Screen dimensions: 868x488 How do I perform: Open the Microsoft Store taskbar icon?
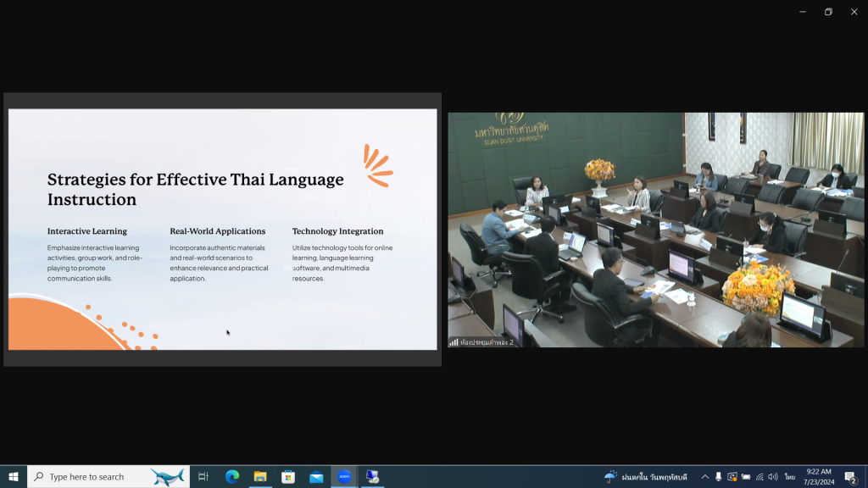(x=288, y=477)
